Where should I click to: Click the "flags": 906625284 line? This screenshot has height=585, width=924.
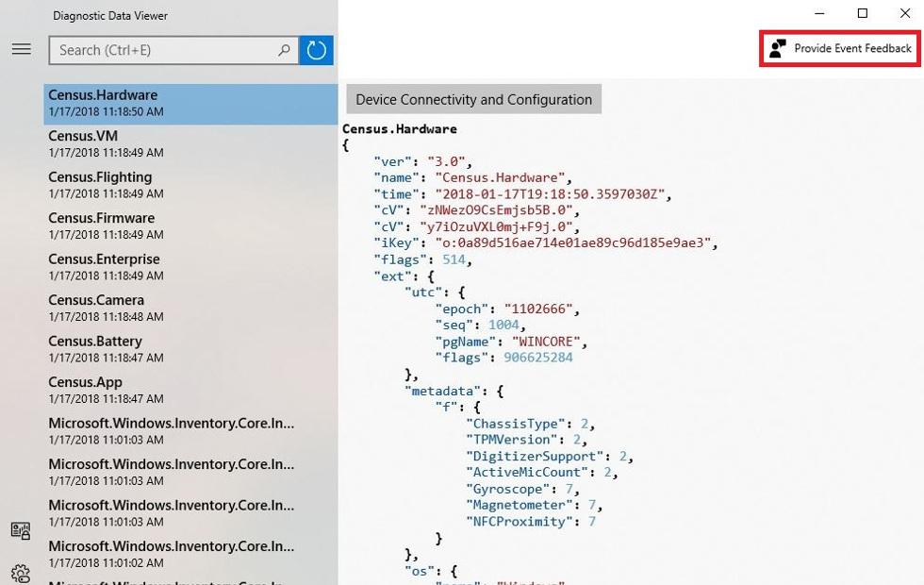(x=503, y=358)
